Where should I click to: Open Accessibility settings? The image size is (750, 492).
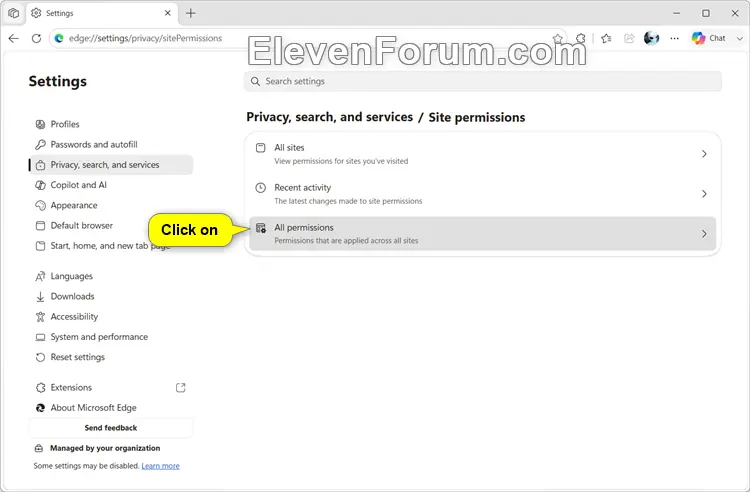[110, 317]
